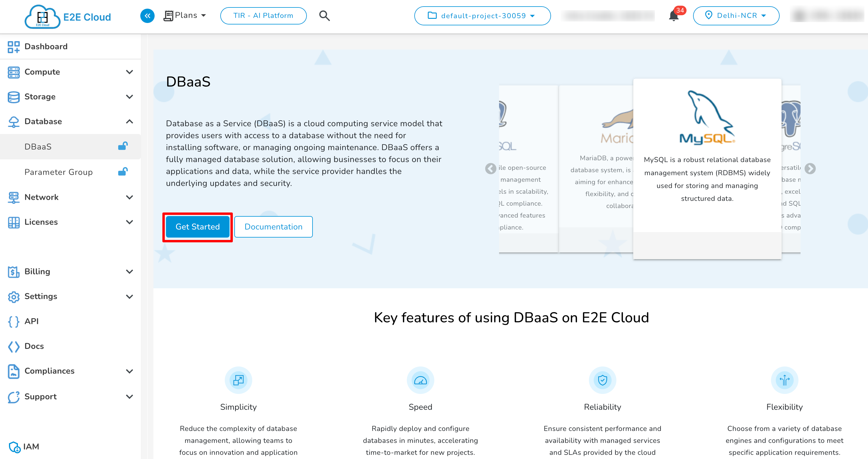Click the Speed gauge feature icon
868x459 pixels.
[x=420, y=380]
